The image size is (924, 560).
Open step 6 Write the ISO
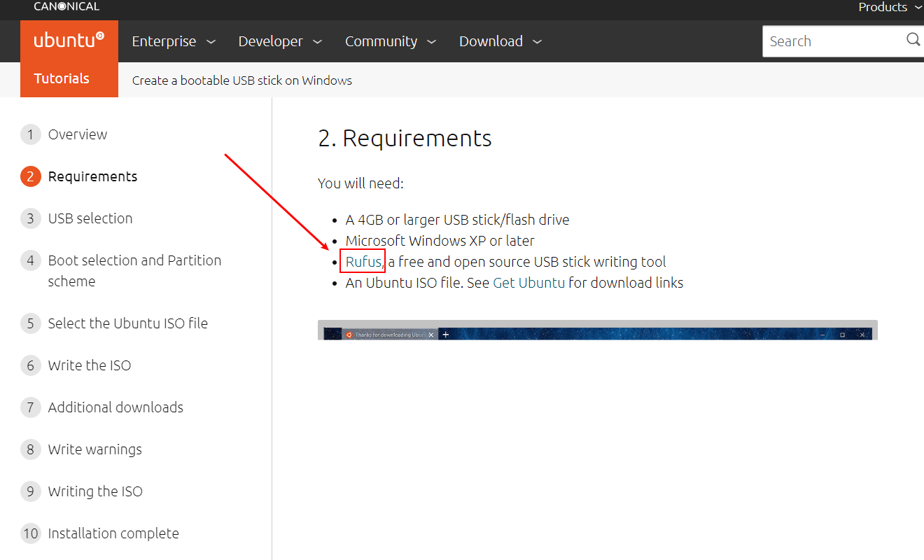[x=76, y=365]
